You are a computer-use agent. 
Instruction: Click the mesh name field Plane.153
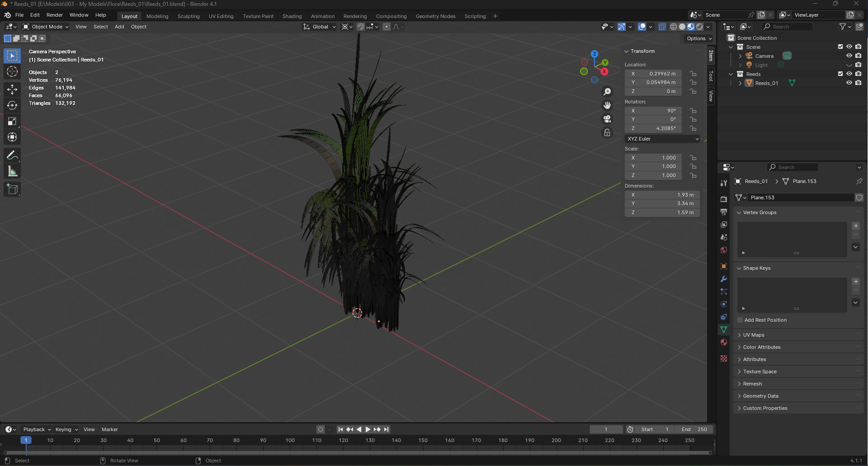coord(801,198)
